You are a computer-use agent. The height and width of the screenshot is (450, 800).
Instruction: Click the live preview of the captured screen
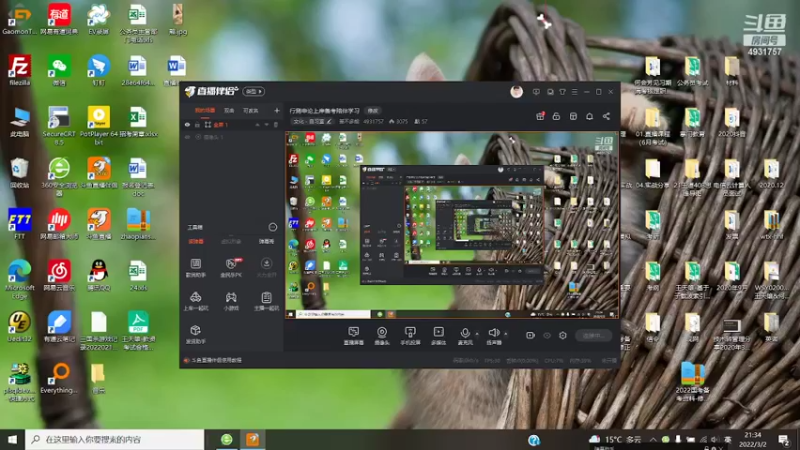pyautogui.click(x=452, y=225)
